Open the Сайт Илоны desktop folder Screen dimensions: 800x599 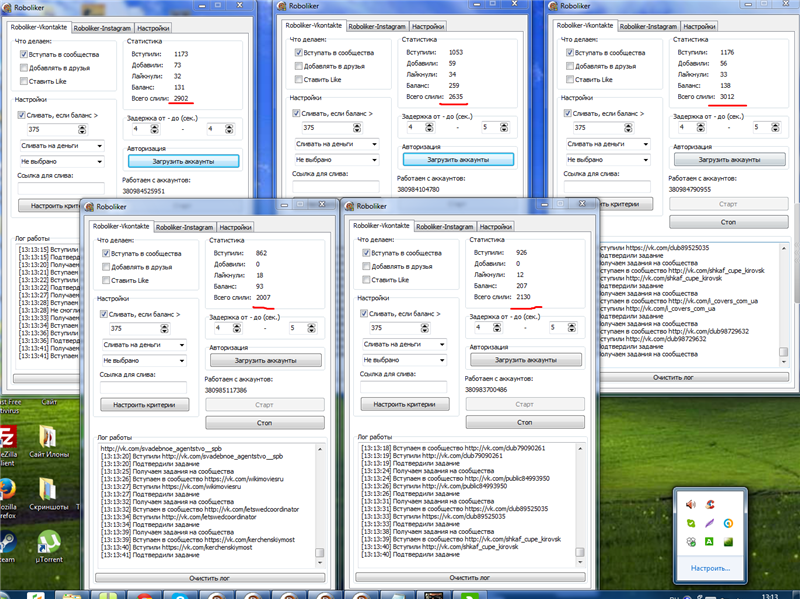pyautogui.click(x=46, y=438)
